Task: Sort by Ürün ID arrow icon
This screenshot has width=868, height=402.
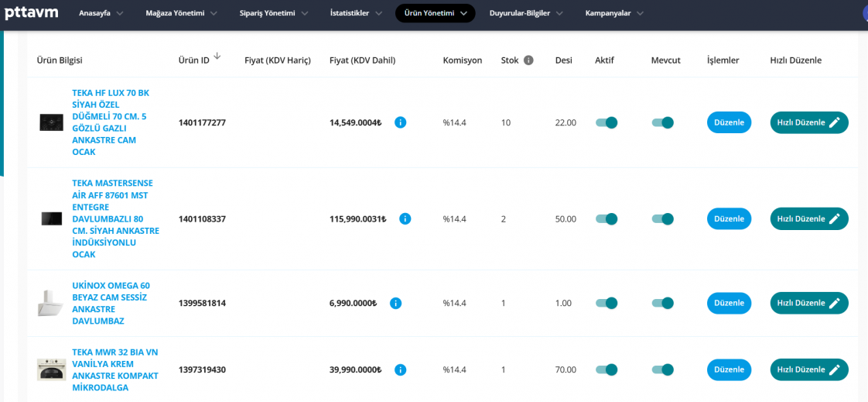Action: click(217, 56)
